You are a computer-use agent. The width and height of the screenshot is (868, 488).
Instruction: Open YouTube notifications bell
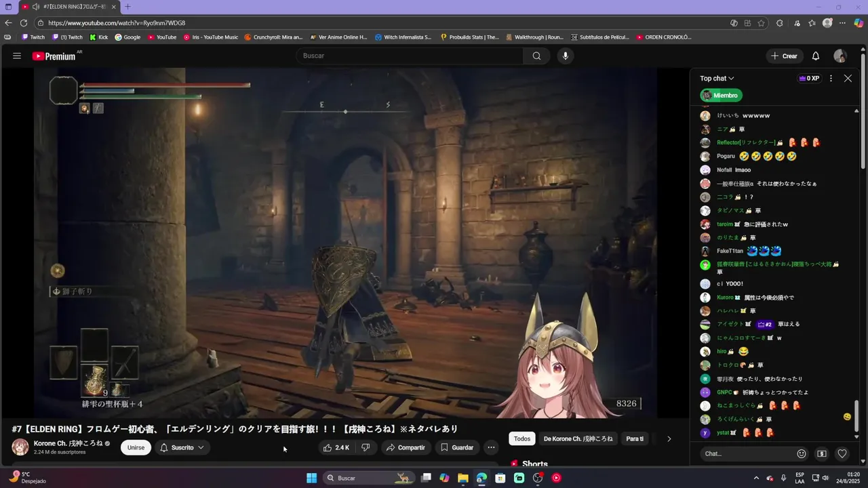[816, 56]
